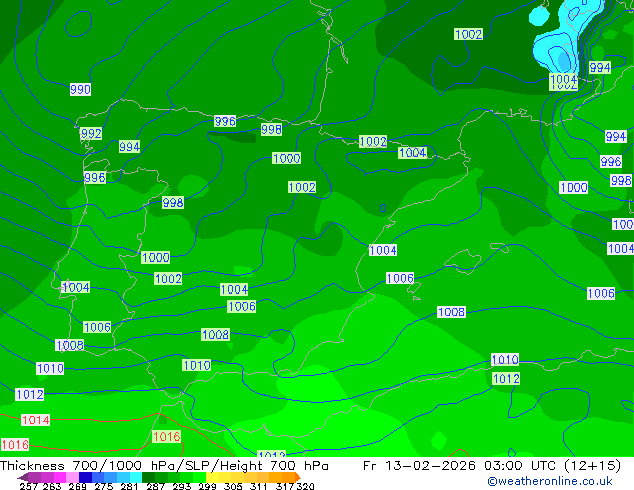Image resolution: width=634 pixels, height=490 pixels.
Task: Click the legend value 293
Action: click(x=182, y=486)
